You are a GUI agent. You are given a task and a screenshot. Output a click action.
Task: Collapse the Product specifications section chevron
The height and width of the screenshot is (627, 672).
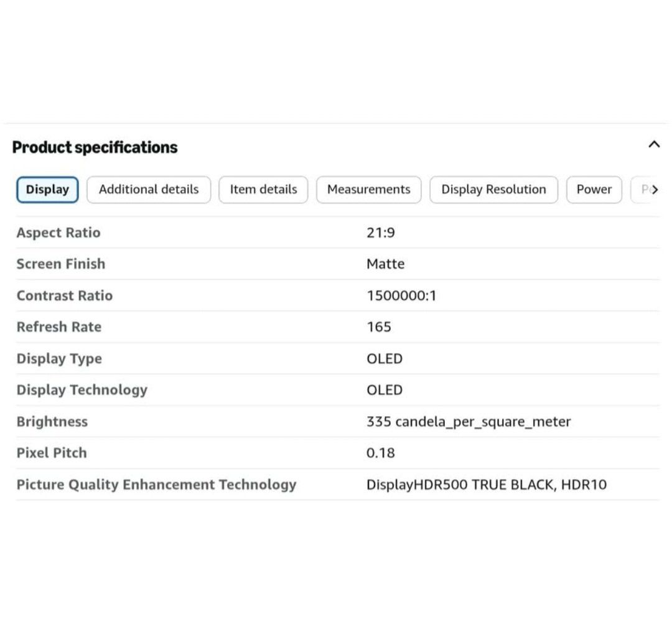tap(654, 144)
